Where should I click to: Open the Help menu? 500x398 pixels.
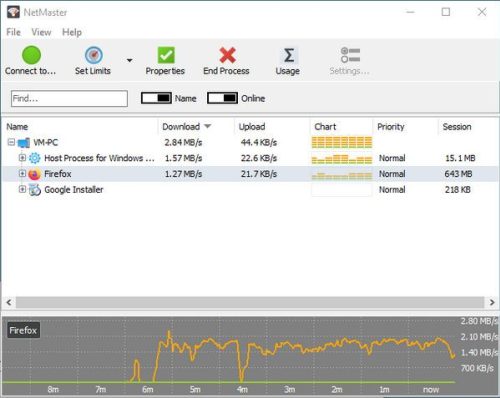pos(72,32)
